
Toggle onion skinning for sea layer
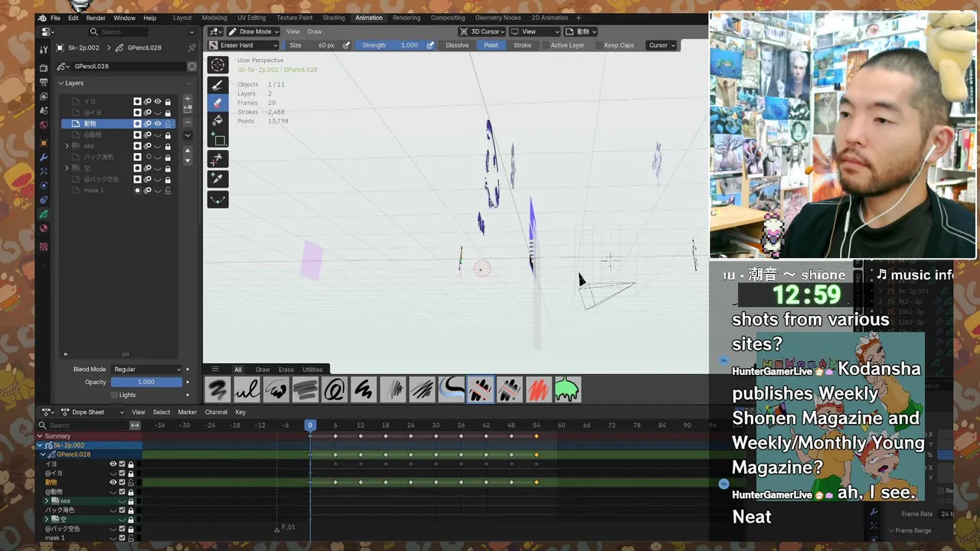(148, 145)
